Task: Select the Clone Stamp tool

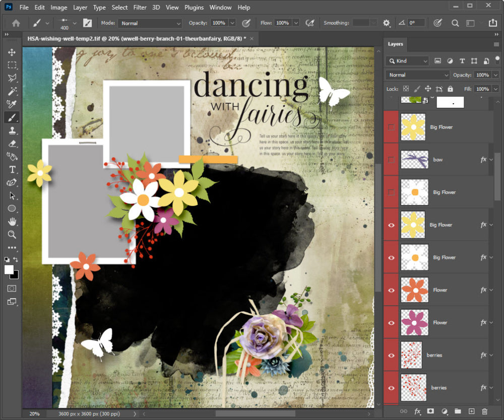Action: [x=12, y=130]
